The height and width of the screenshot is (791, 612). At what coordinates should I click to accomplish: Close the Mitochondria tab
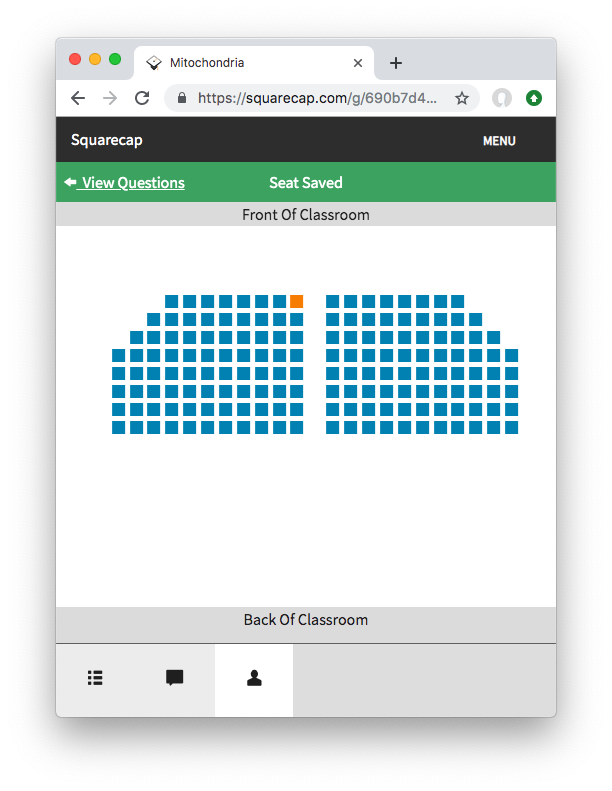click(358, 63)
